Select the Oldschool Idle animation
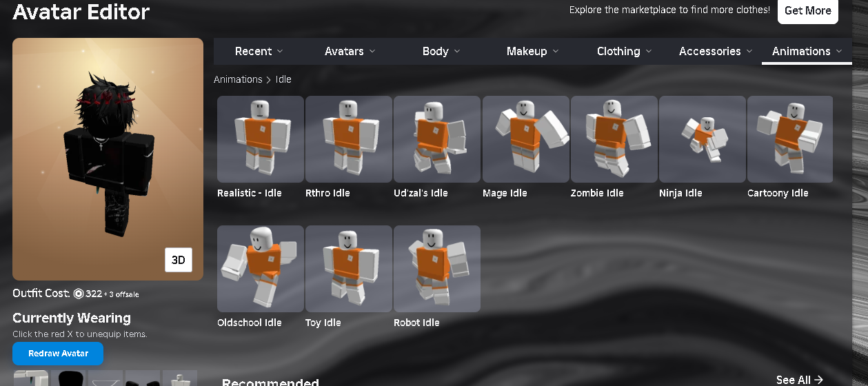 tap(261, 269)
